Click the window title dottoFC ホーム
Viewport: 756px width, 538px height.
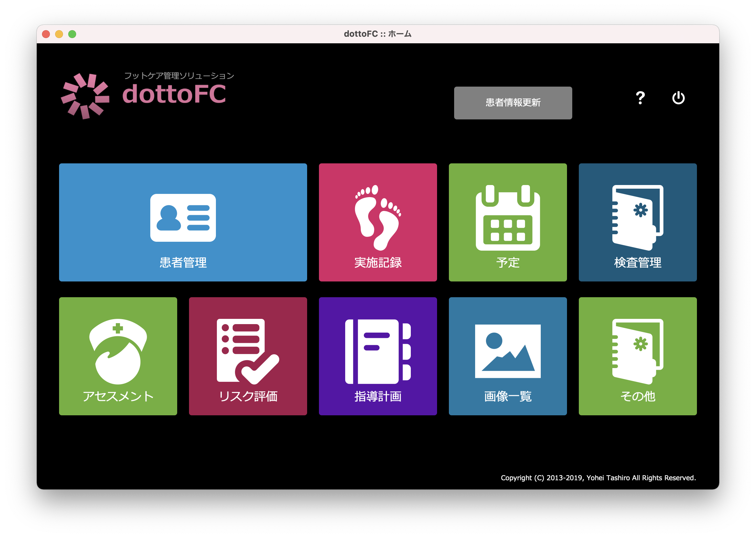378,34
